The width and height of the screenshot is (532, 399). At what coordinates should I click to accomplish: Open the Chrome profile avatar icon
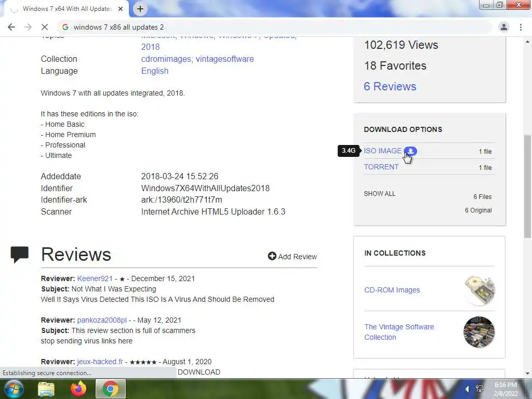pos(504,27)
